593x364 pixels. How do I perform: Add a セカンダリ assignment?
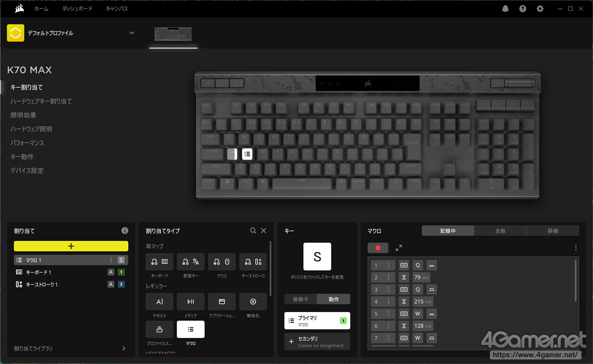pyautogui.click(x=317, y=341)
